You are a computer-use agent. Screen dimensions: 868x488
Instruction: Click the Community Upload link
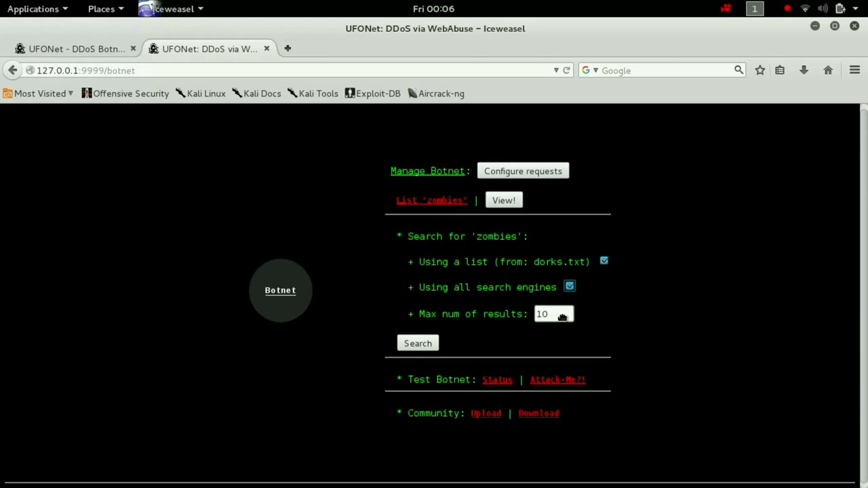[x=486, y=413]
